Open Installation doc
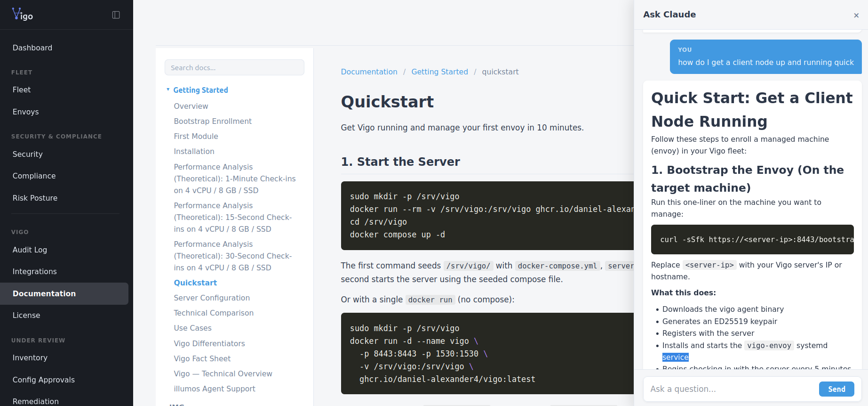 194,151
